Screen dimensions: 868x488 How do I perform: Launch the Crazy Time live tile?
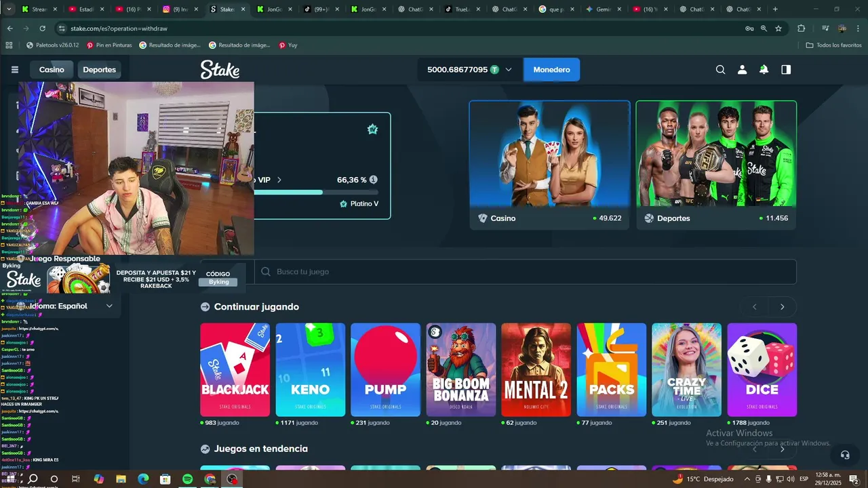click(x=686, y=369)
